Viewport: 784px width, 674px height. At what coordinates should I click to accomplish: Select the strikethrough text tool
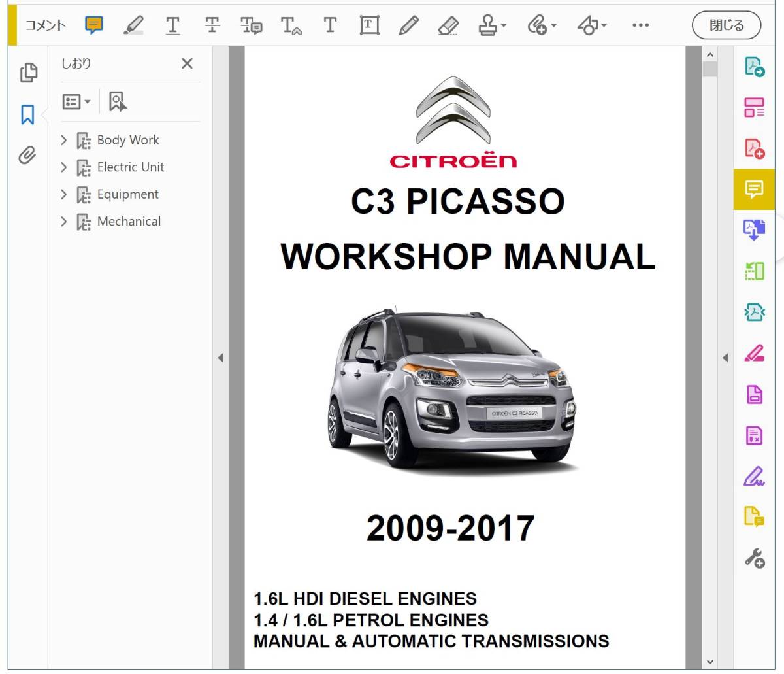click(212, 25)
